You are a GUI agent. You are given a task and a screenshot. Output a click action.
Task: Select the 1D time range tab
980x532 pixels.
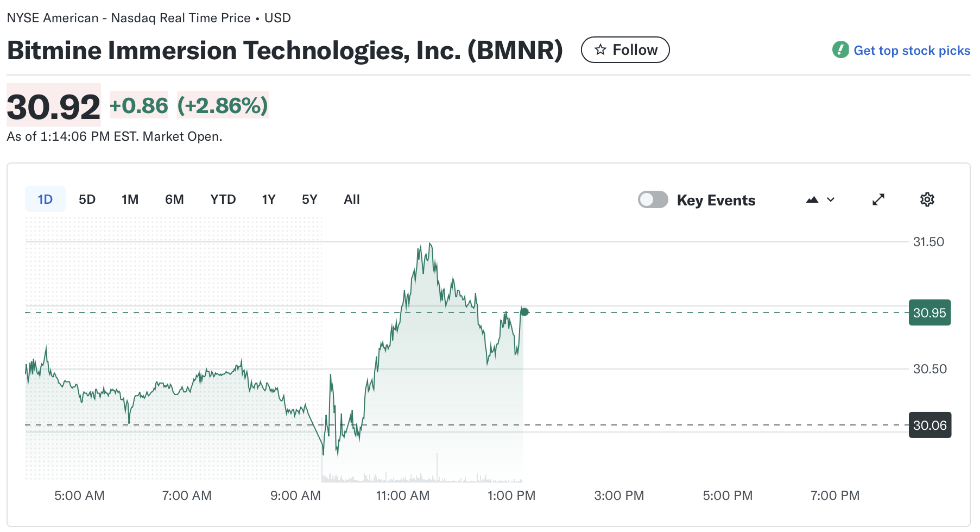[x=45, y=199]
